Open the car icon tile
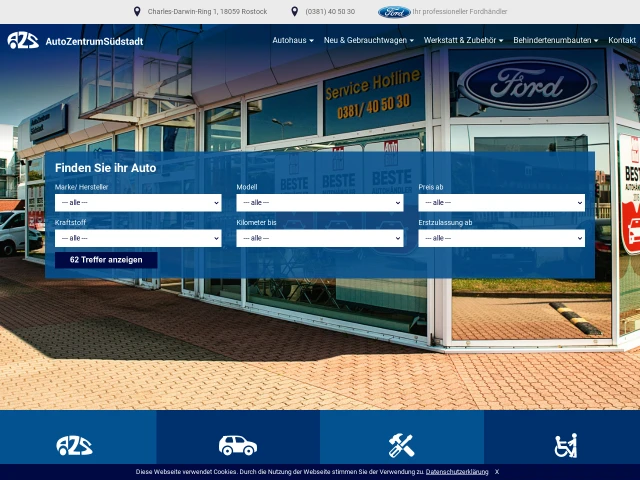The width and height of the screenshot is (640, 480). coord(238,445)
